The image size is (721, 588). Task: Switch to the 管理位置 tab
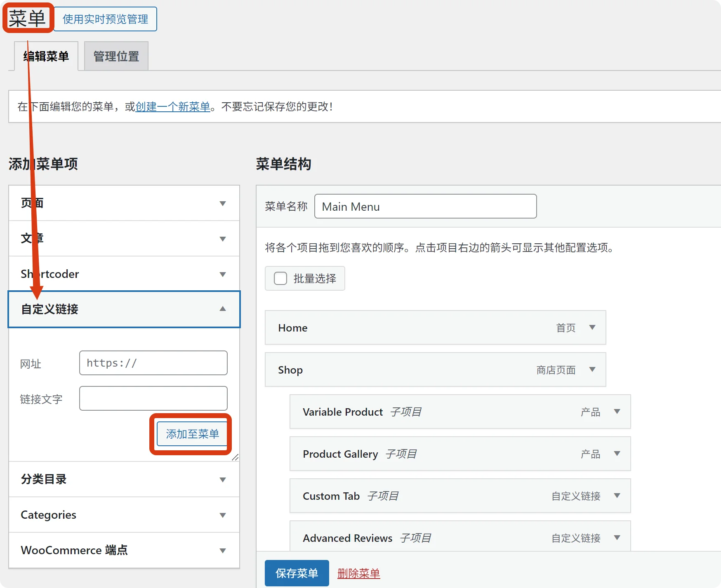116,56
